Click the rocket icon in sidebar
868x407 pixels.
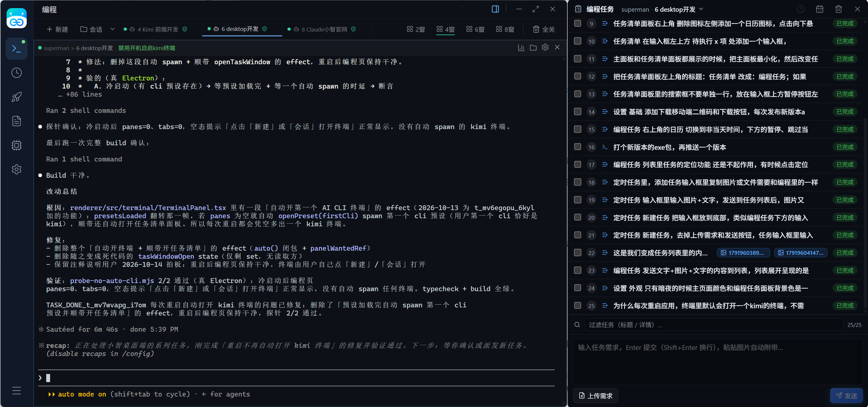17,97
